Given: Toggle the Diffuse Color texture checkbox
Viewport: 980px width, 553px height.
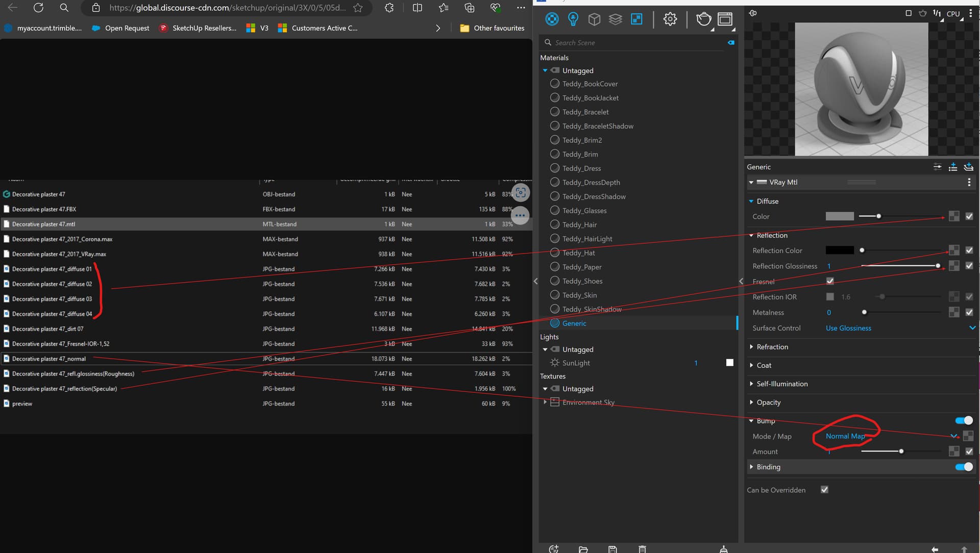Looking at the screenshot, I should coord(969,216).
